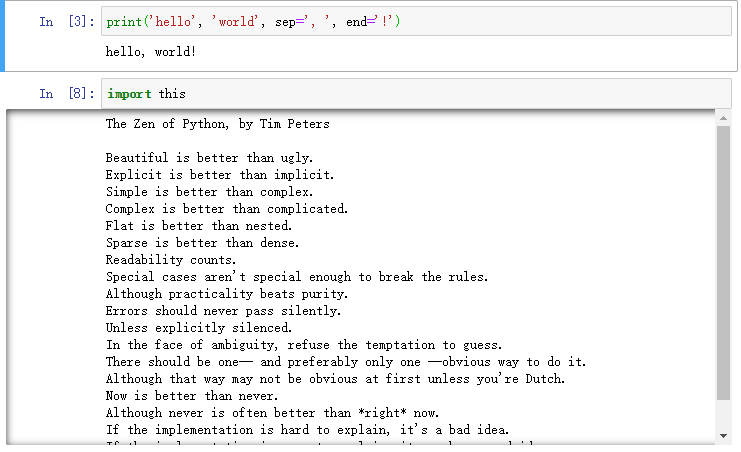Click the output area scrollbar thumb

723,263
